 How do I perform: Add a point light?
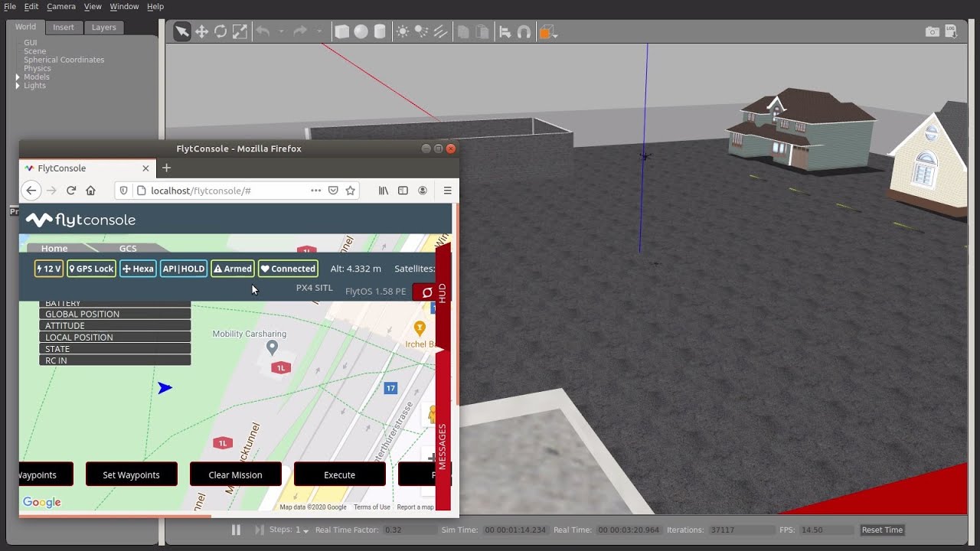coord(402,31)
